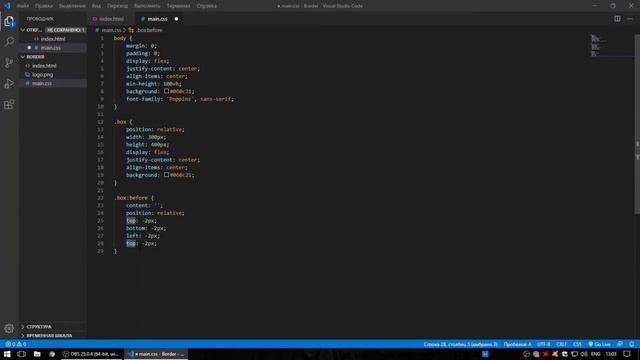Click the Split Editor icon

coord(617,19)
